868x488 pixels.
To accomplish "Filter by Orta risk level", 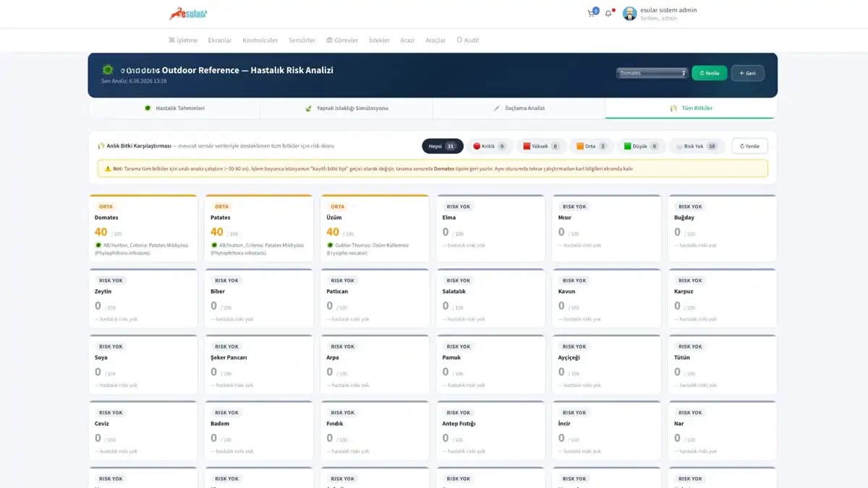I will pos(592,146).
